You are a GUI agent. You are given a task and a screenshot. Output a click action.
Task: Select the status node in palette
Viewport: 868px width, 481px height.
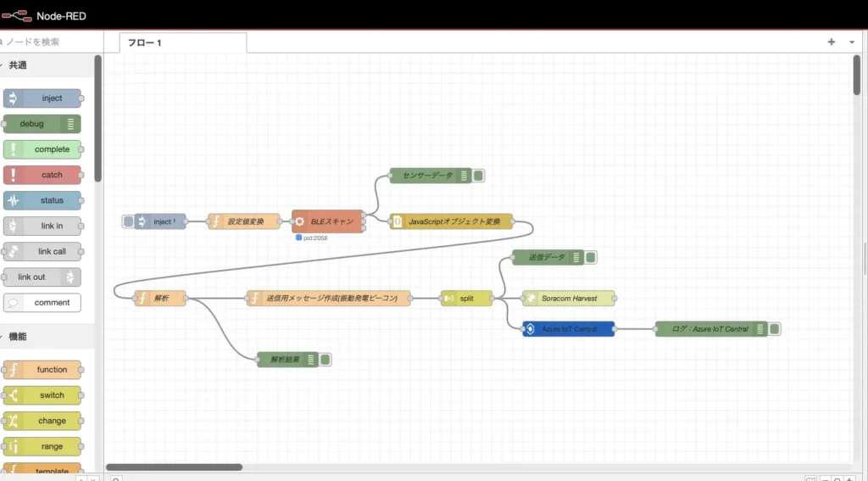tap(42, 200)
